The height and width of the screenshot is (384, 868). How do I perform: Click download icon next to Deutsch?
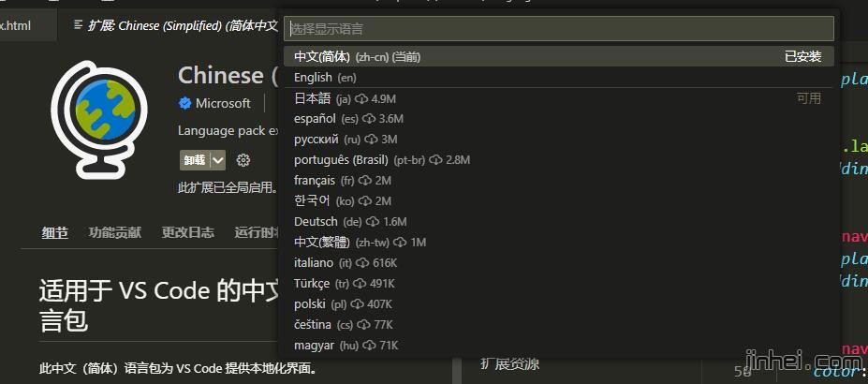click(373, 222)
